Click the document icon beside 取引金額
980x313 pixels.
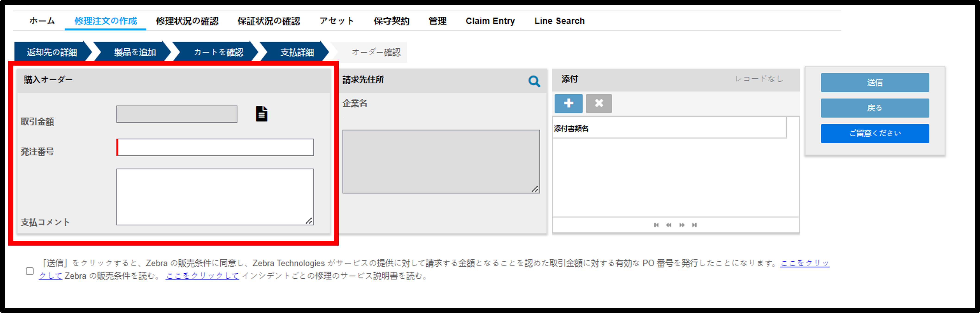coord(261,114)
